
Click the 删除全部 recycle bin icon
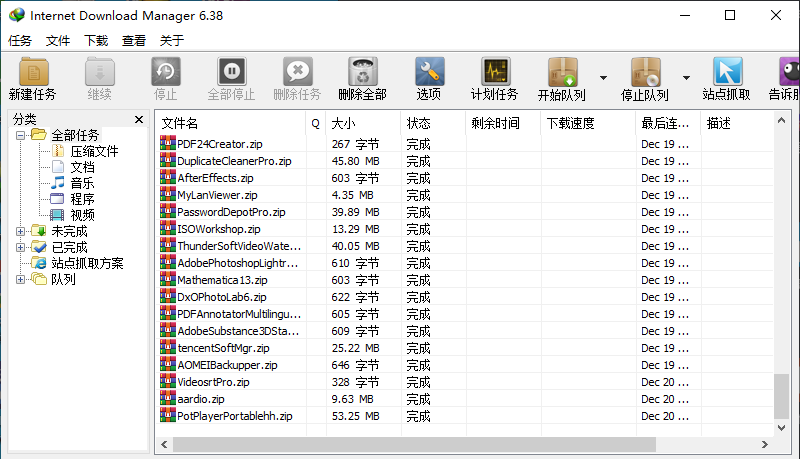tap(362, 73)
